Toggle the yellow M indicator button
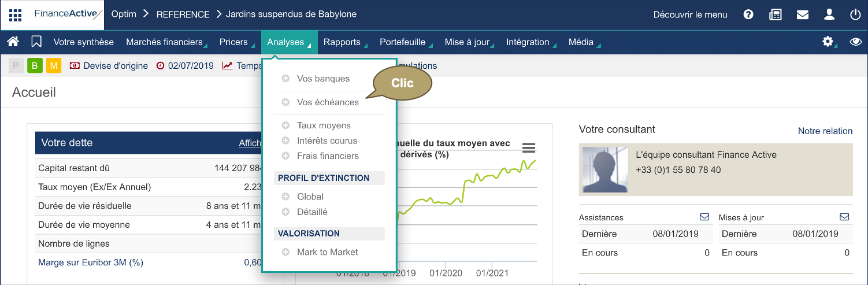Screen dimensions: 868x285 coord(54,66)
